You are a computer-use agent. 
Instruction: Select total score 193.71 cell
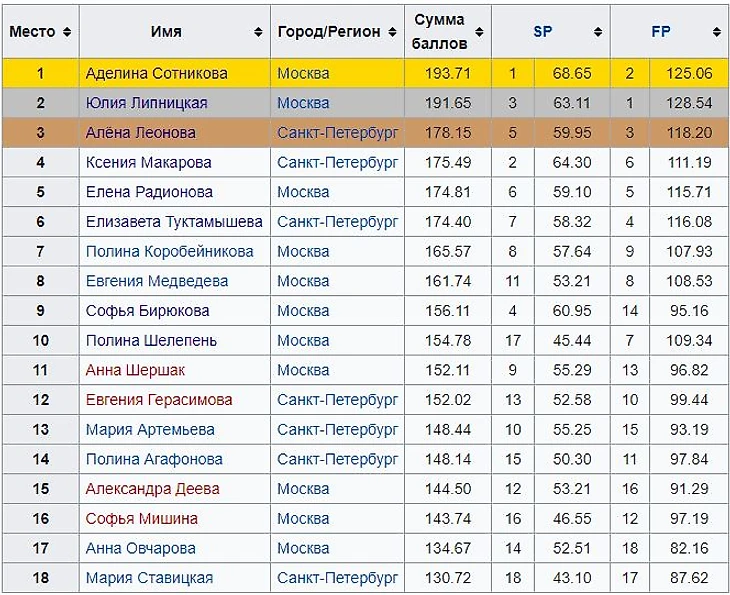pyautogui.click(x=447, y=73)
